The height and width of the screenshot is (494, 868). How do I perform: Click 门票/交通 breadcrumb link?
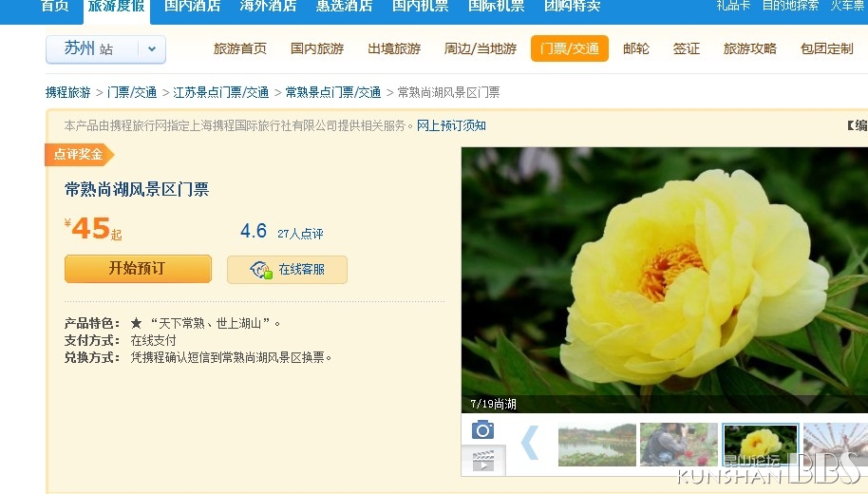point(132,92)
